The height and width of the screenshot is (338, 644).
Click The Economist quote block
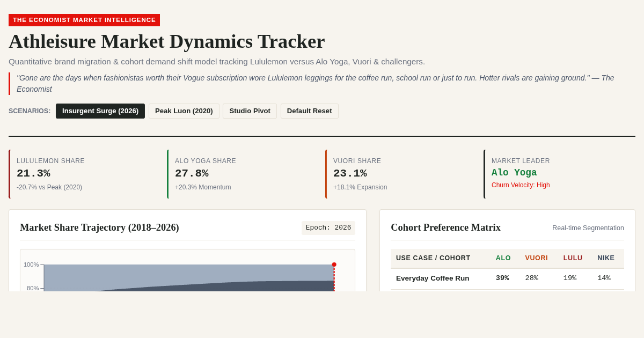coord(322,84)
